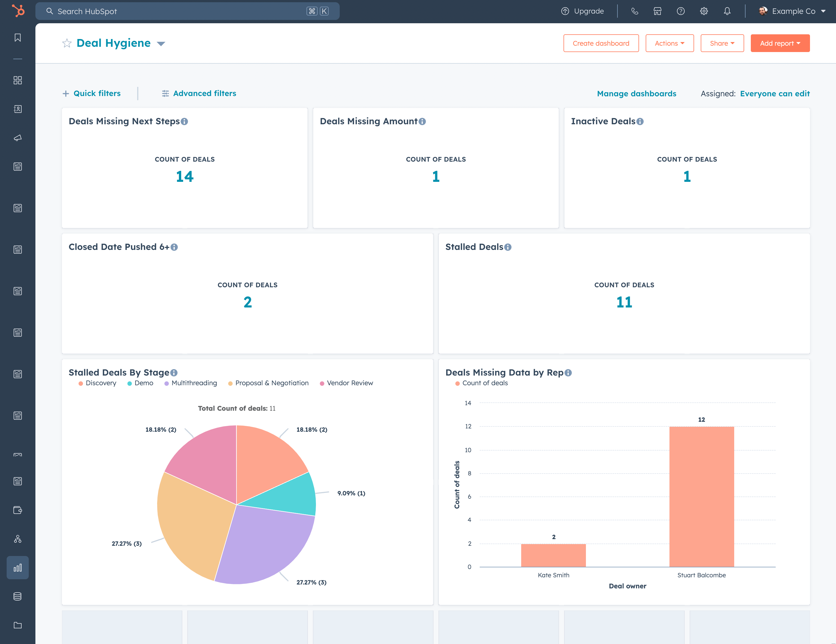This screenshot has width=836, height=644.
Task: Open the Actions dropdown
Action: coord(669,43)
